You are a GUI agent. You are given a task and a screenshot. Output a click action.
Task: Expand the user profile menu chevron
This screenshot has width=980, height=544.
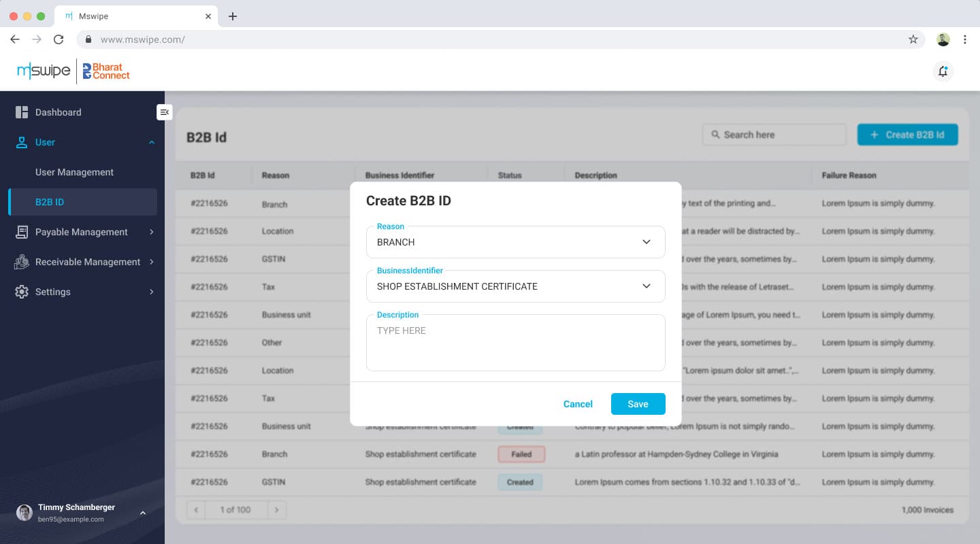(143, 513)
